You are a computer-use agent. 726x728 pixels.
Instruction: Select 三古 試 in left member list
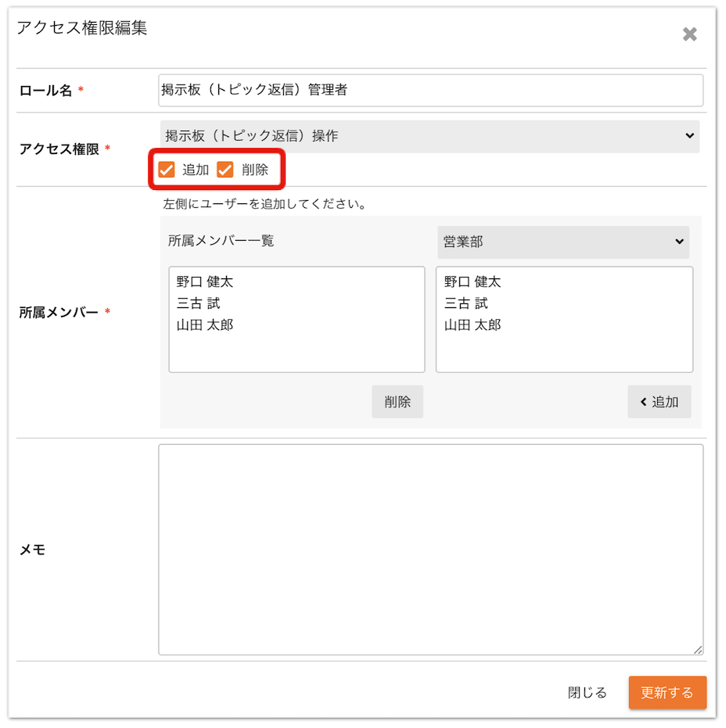click(199, 303)
